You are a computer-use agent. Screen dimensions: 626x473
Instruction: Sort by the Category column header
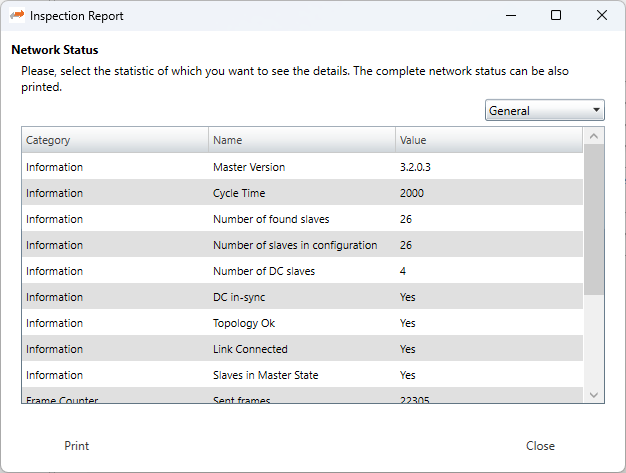click(x=48, y=141)
